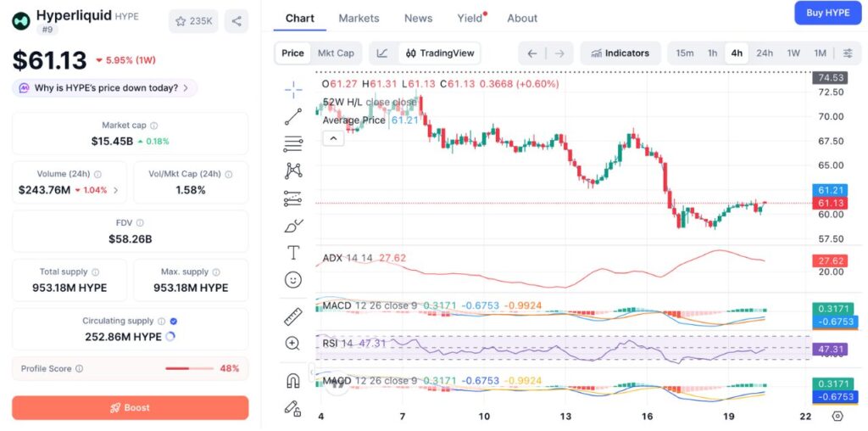The height and width of the screenshot is (431, 868).
Task: Expand price change period 5.95% (1W)
Action: pyautogui.click(x=125, y=60)
